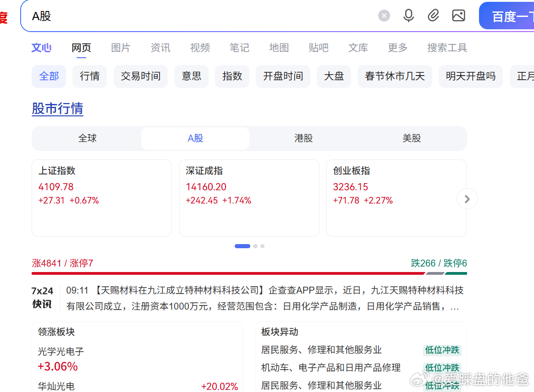Start voice search via microphone icon

[408, 16]
